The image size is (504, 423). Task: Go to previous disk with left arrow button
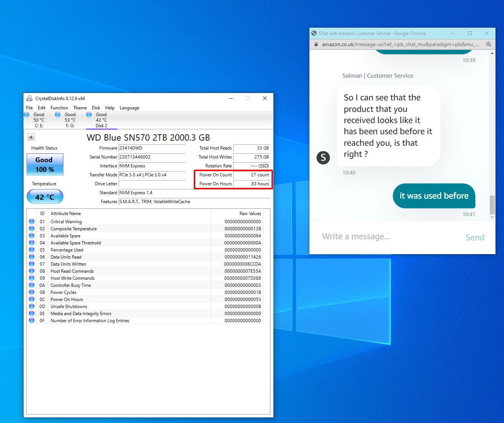[31, 137]
